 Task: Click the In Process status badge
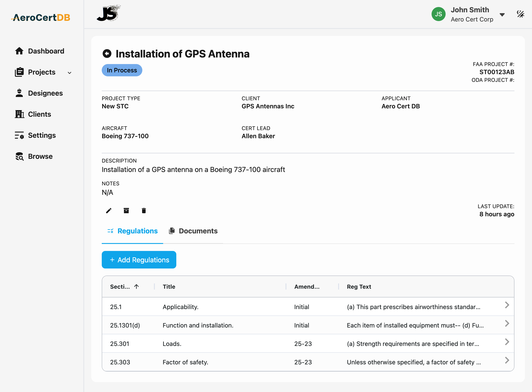click(x=122, y=70)
